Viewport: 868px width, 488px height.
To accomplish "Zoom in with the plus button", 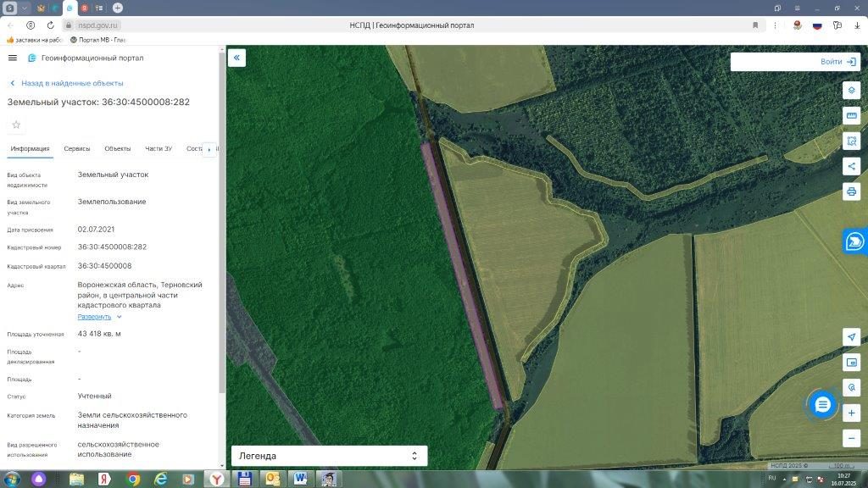I will click(x=851, y=413).
